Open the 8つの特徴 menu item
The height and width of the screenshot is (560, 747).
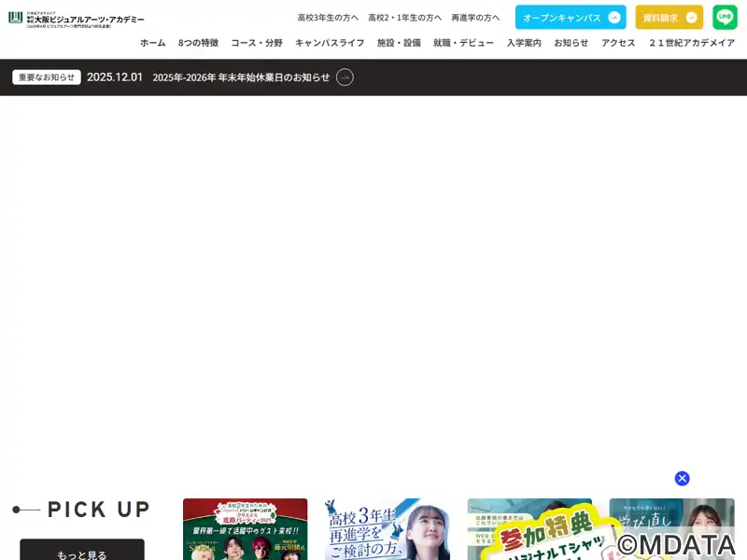pos(198,43)
